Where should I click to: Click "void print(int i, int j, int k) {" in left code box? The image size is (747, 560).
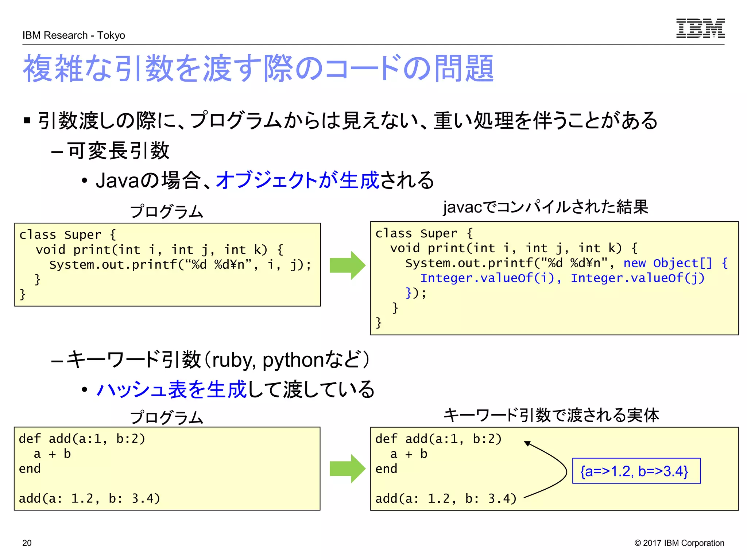[159, 250]
